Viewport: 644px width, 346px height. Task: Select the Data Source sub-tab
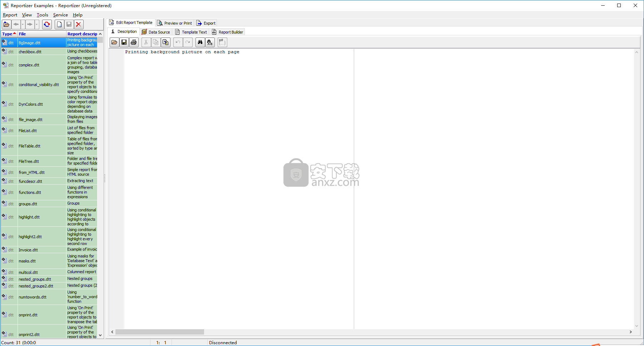point(156,32)
